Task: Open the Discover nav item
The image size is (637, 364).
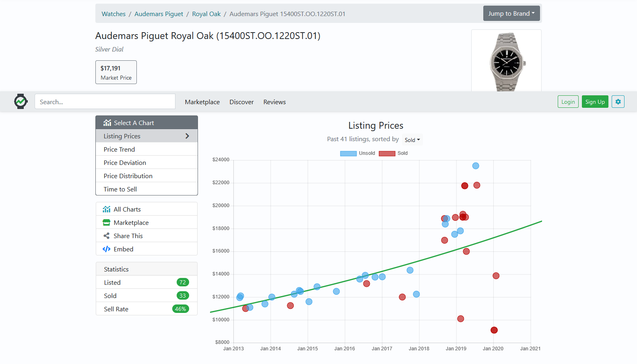Action: 241,102
